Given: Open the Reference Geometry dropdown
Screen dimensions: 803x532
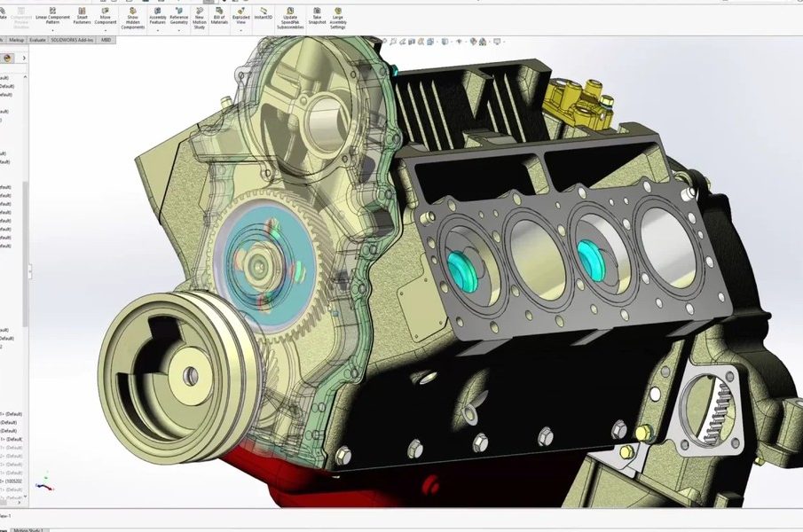Looking at the screenshot, I should 178,29.
